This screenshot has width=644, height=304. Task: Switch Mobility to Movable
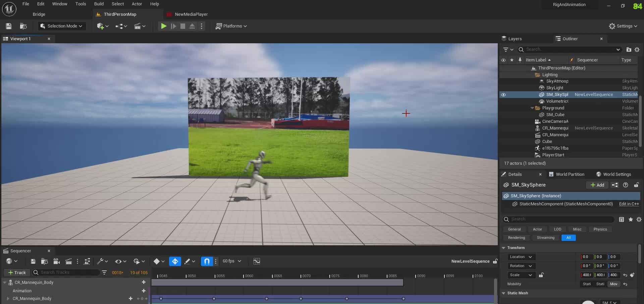pos(614,284)
